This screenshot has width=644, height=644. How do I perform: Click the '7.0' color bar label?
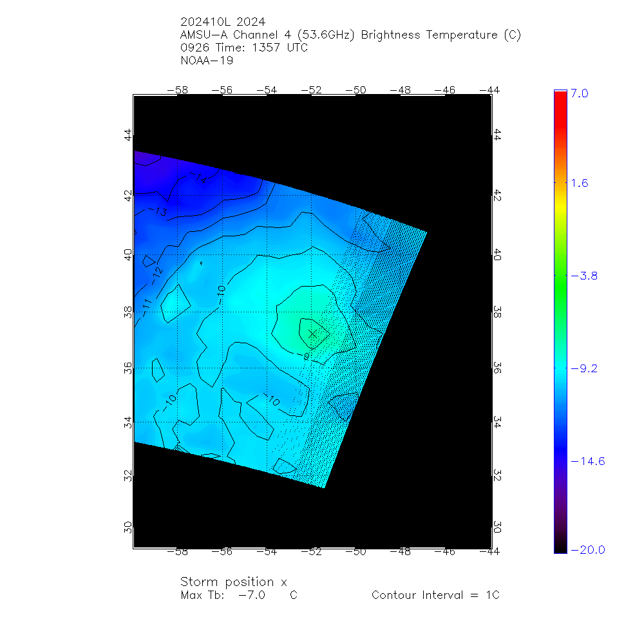point(580,93)
